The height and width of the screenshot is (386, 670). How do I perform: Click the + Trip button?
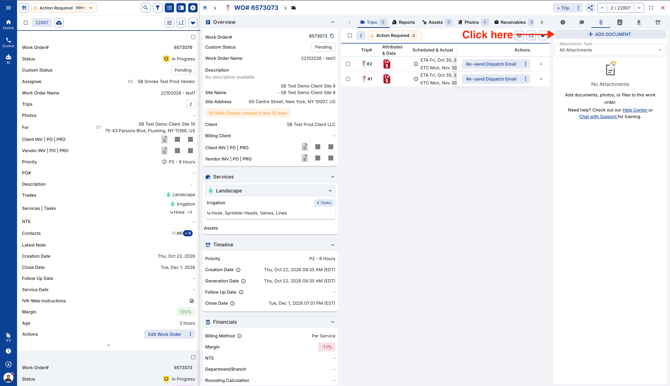click(563, 8)
